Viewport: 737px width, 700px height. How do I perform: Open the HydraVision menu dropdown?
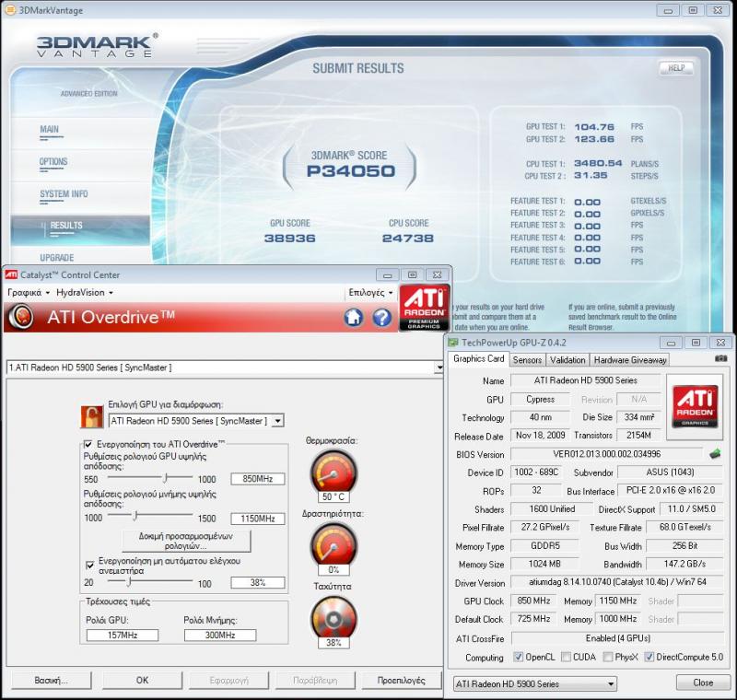click(85, 292)
